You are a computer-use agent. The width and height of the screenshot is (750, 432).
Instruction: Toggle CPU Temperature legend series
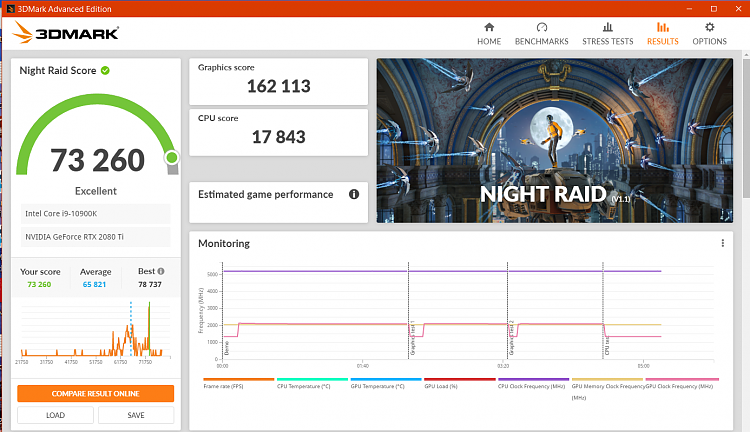coord(312,383)
